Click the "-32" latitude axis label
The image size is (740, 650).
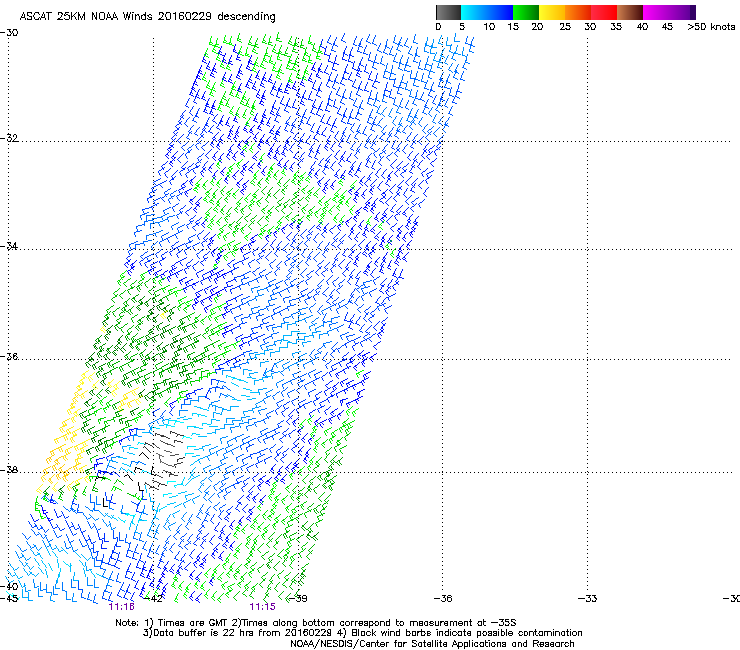pos(9,138)
